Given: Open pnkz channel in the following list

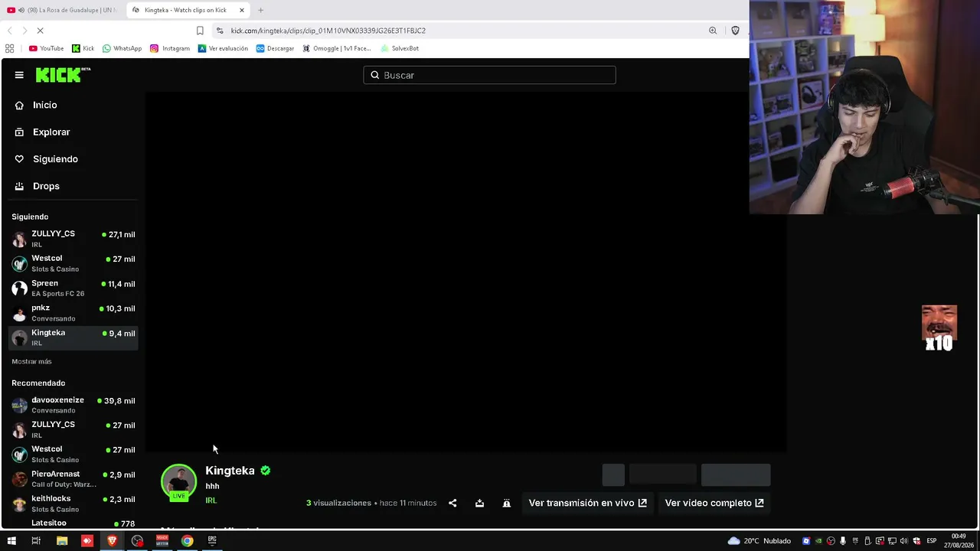Looking at the screenshot, I should [x=73, y=313].
